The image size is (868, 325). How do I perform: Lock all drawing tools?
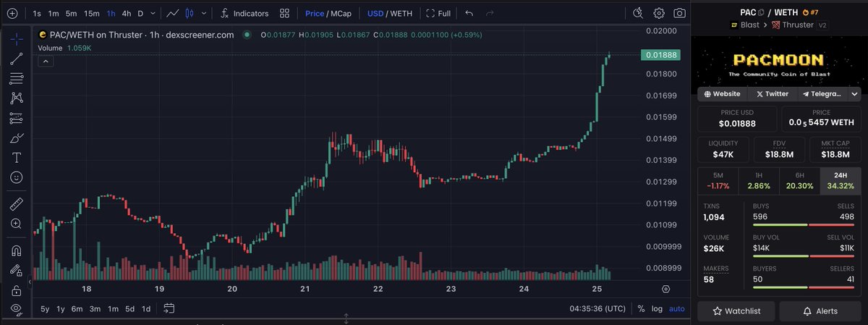(x=16, y=291)
